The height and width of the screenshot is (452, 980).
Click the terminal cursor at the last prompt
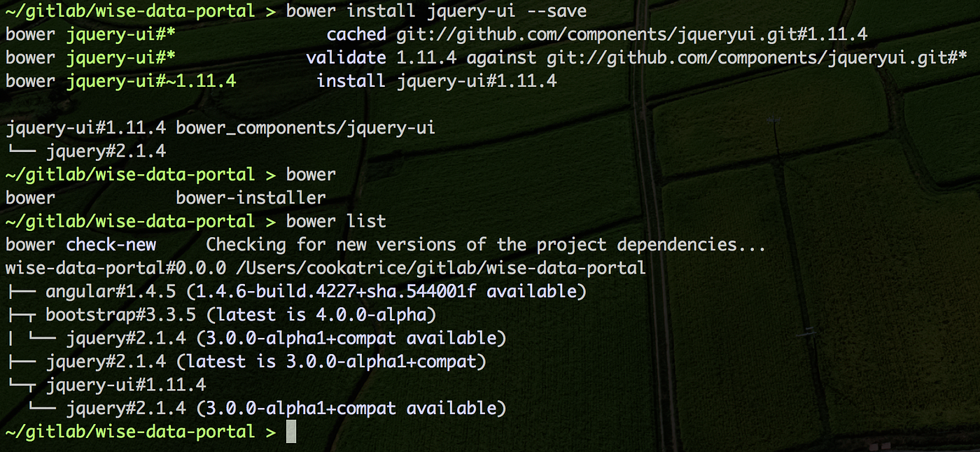click(x=291, y=431)
